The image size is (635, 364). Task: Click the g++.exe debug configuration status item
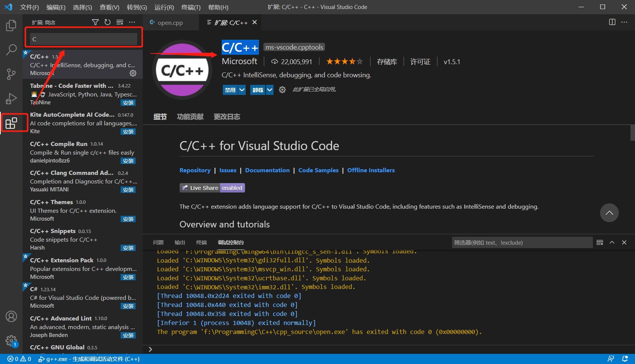[x=89, y=359]
